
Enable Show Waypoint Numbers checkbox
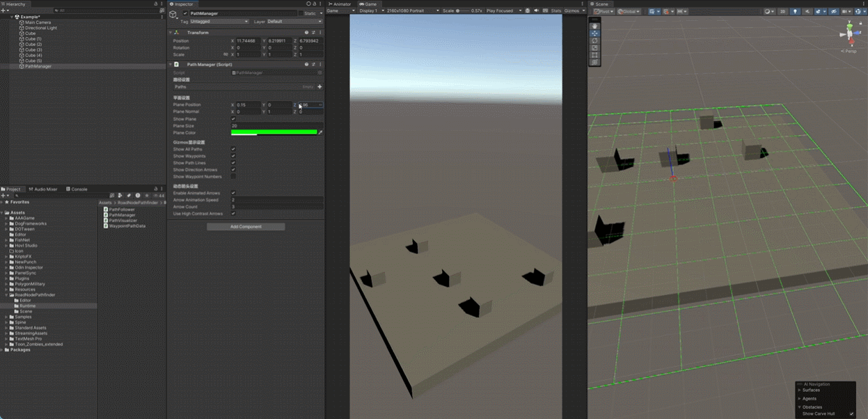233,177
